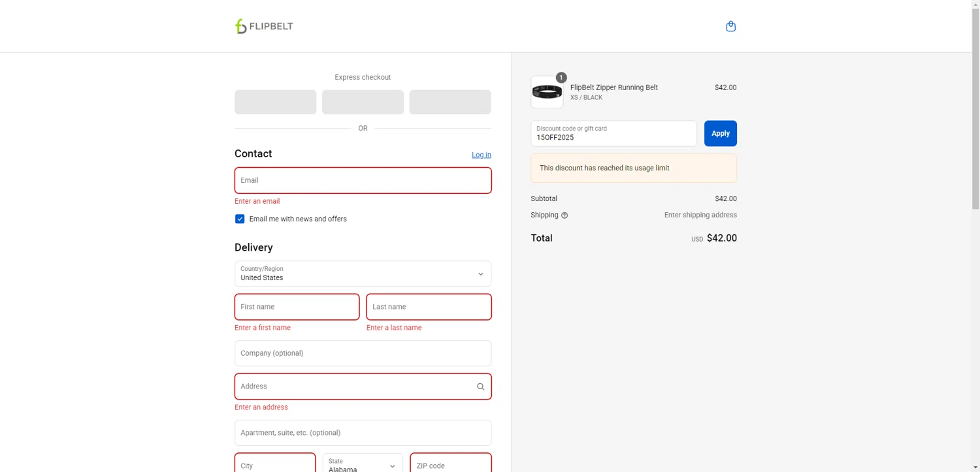Viewport: 980px width, 472px height.
Task: Select the Apartment, suite, etc. field
Action: 363,433
